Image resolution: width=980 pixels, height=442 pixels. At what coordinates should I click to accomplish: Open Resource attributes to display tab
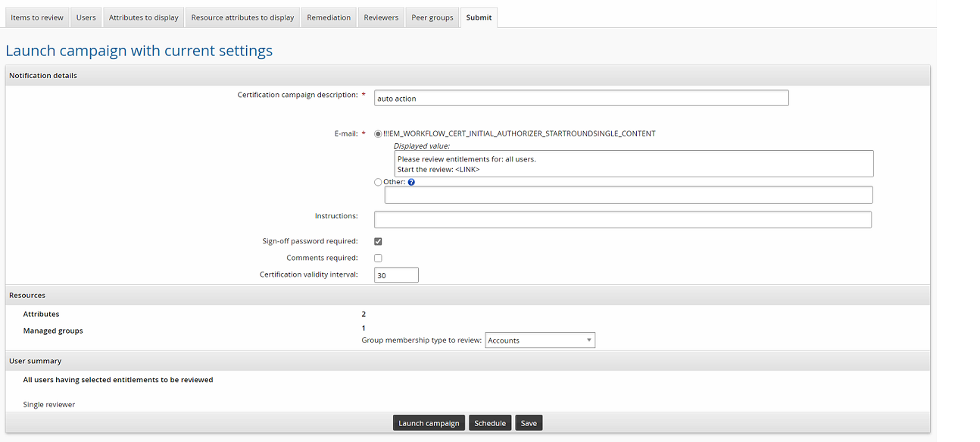[242, 17]
